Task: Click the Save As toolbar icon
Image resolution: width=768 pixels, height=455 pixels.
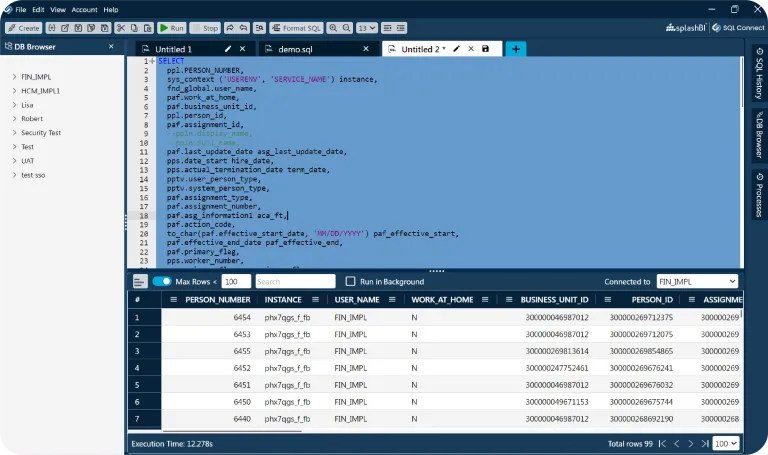Action: (91, 28)
